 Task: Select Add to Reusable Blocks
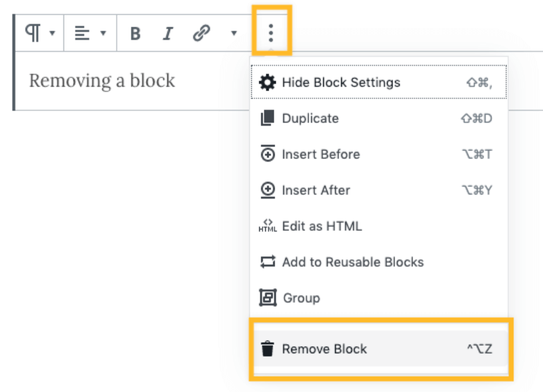point(379,262)
